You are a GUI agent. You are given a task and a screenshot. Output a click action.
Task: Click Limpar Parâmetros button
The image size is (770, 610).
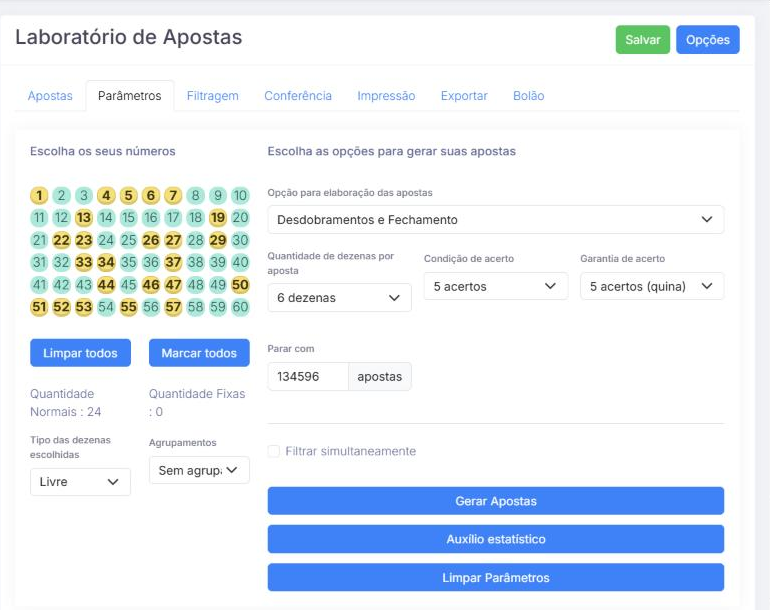pos(496,578)
